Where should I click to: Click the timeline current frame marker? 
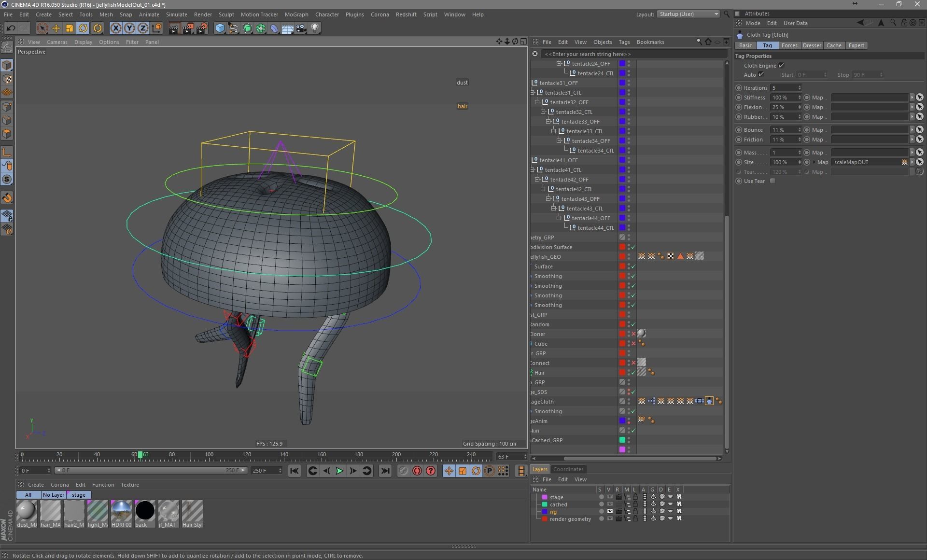pos(140,455)
